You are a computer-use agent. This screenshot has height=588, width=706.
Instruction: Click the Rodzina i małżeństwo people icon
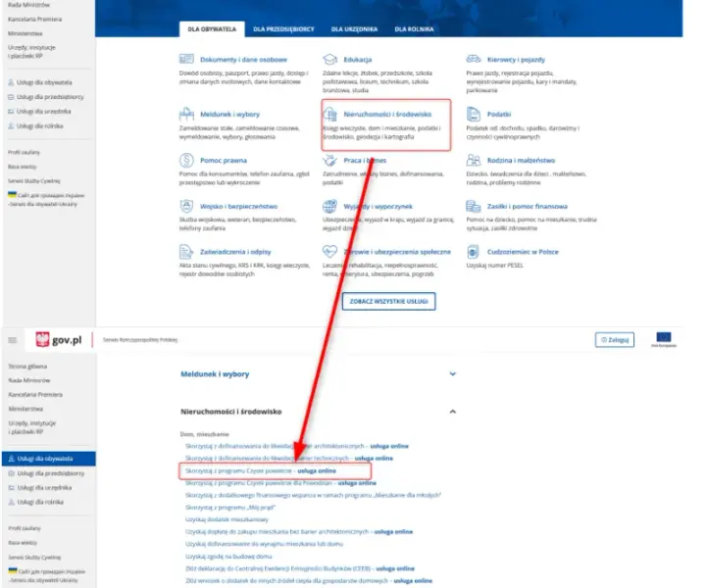coord(474,160)
